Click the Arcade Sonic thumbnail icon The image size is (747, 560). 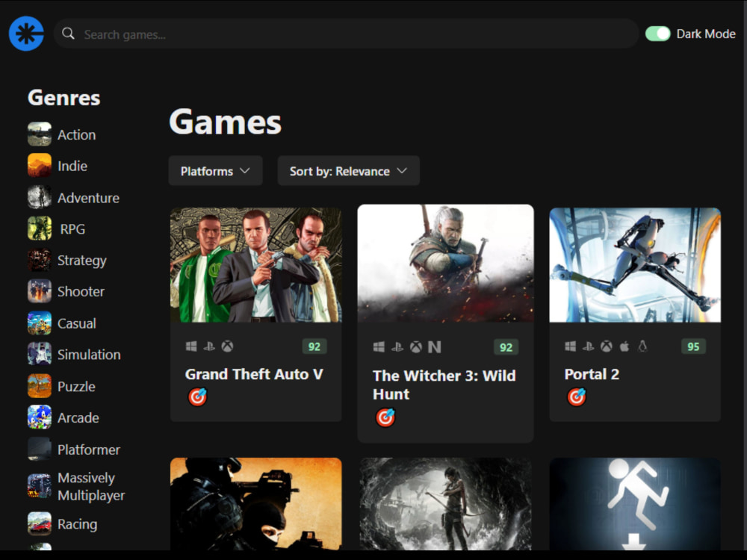40,417
